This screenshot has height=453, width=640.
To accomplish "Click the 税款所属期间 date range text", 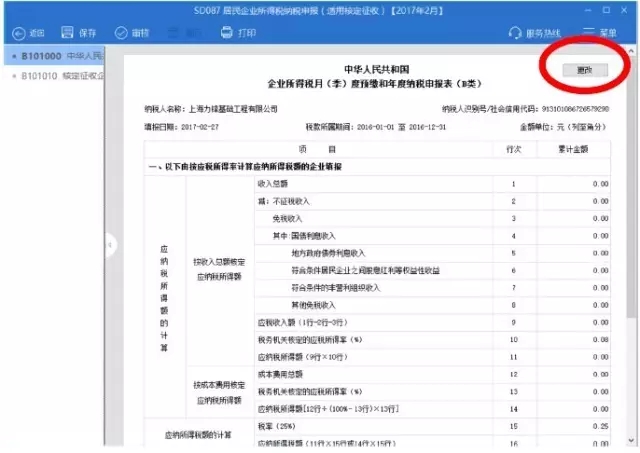I will (376, 127).
